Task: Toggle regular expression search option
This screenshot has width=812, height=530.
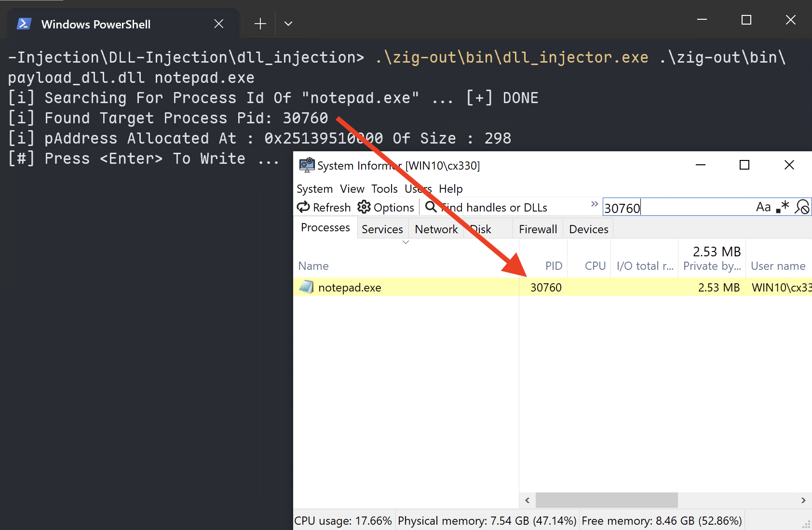Action: click(783, 207)
